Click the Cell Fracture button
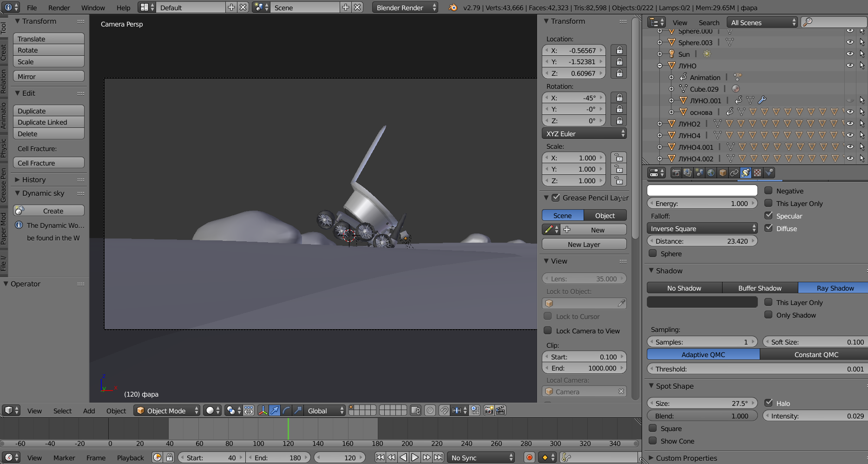 point(49,163)
